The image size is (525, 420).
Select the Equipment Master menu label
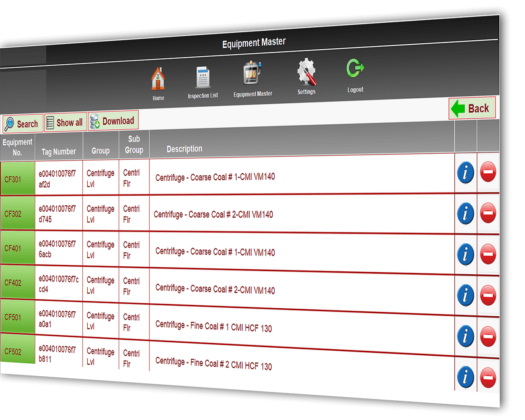pyautogui.click(x=253, y=94)
